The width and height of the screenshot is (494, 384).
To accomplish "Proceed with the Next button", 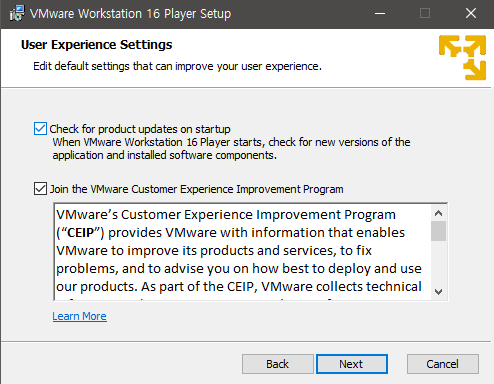I will [352, 364].
